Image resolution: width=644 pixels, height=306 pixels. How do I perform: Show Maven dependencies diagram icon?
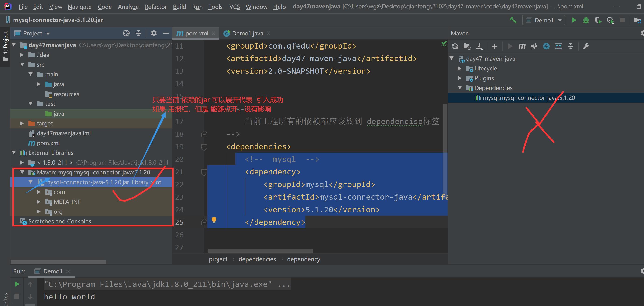click(x=558, y=46)
